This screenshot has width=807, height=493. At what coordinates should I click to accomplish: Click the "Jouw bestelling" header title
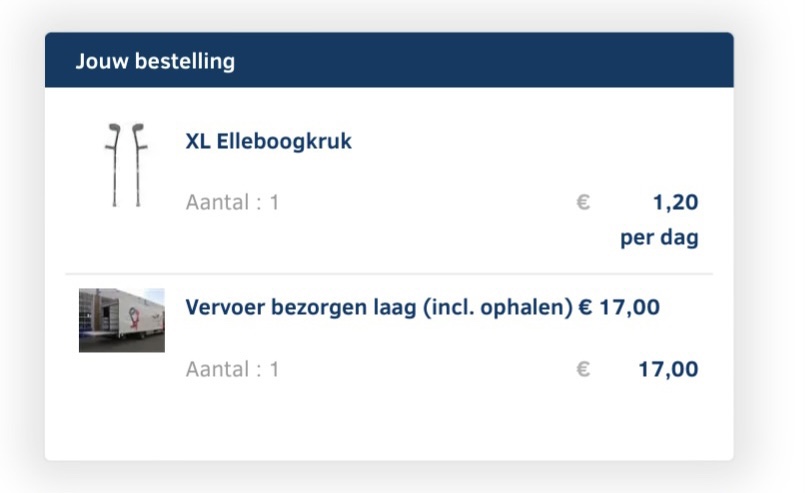click(155, 61)
